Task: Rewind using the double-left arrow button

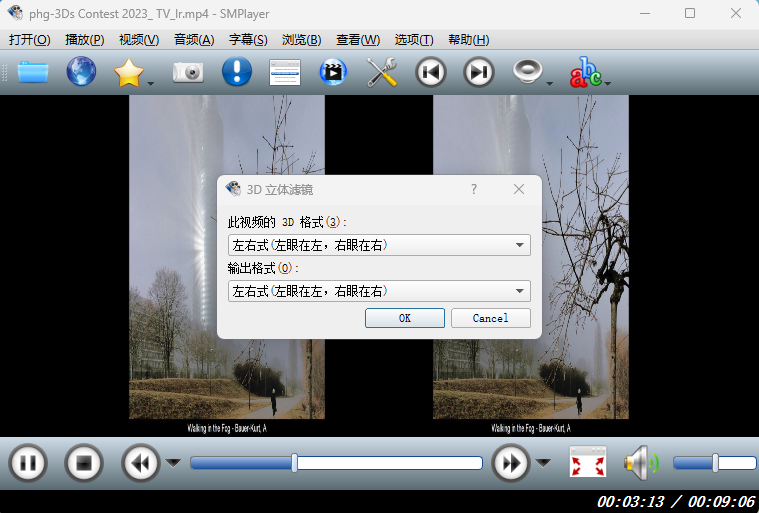Action: point(141,463)
